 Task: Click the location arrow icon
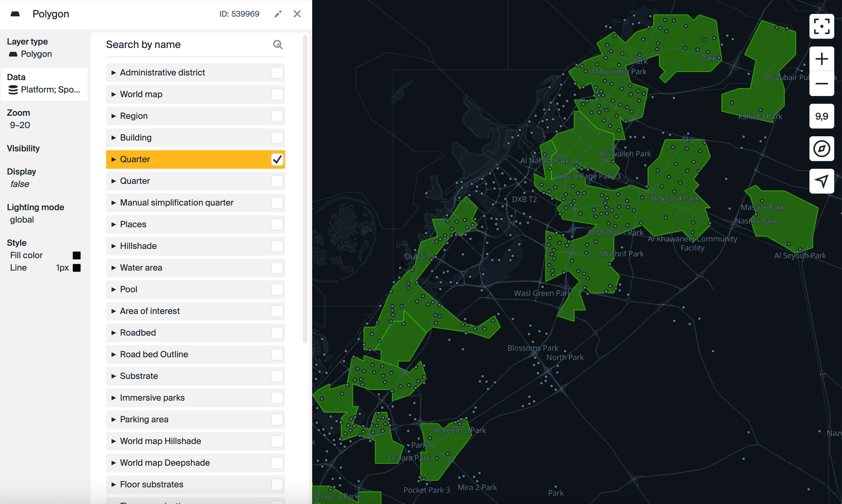pyautogui.click(x=821, y=181)
